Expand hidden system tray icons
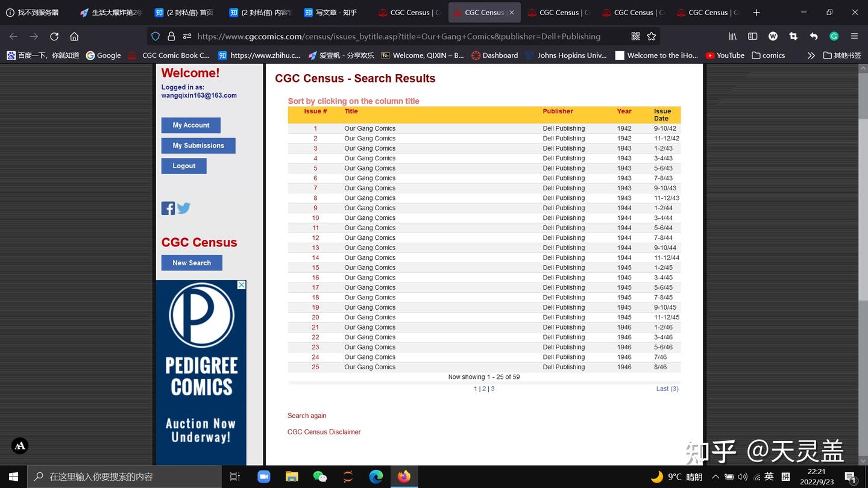This screenshot has width=868, height=488. click(x=715, y=477)
